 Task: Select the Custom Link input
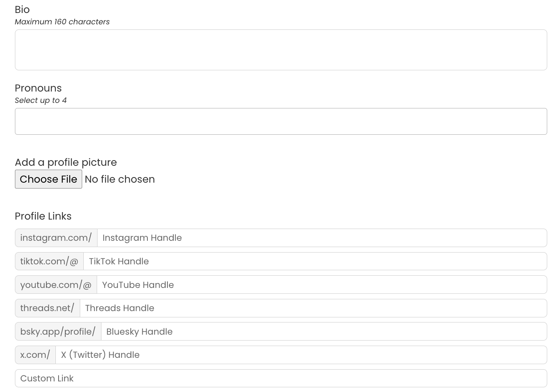click(x=281, y=378)
